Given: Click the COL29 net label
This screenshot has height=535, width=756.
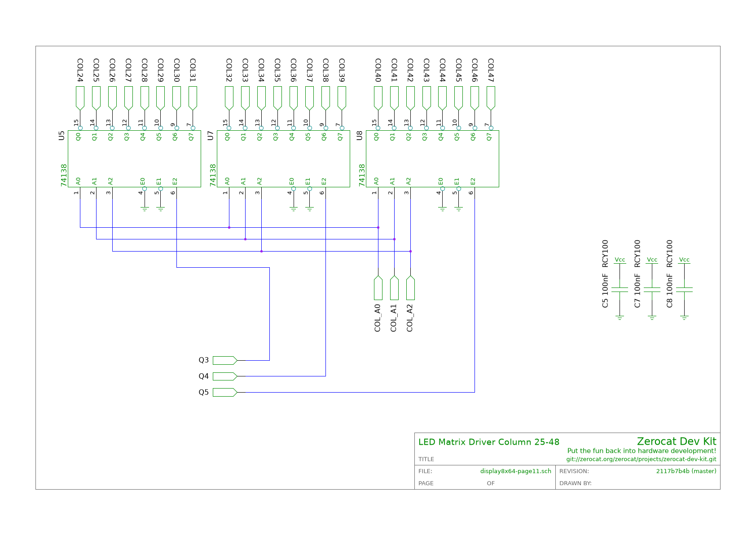Looking at the screenshot, I should point(161,71).
